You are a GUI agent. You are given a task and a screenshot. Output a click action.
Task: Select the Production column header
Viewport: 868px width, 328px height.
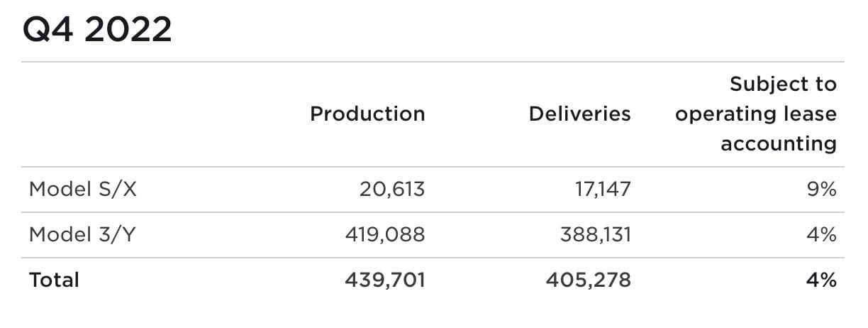(367, 114)
